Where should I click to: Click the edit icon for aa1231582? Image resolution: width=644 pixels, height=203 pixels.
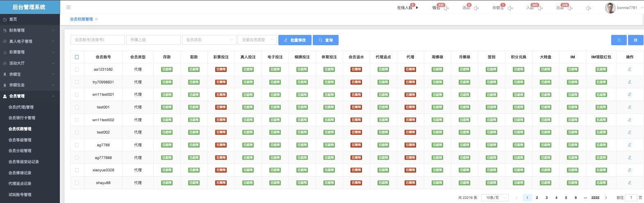tap(630, 69)
